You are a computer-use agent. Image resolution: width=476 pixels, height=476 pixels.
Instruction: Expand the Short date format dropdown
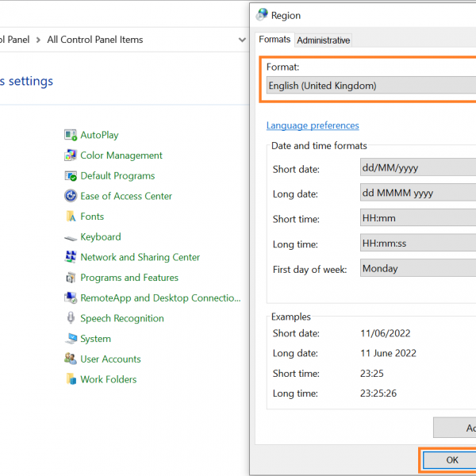pos(418,168)
